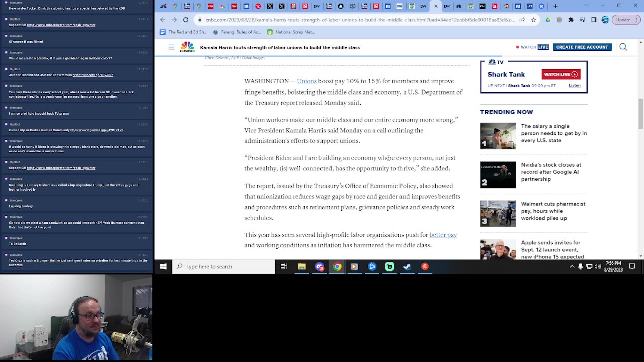
Task: Go back using the browser back arrow
Action: 163,20
